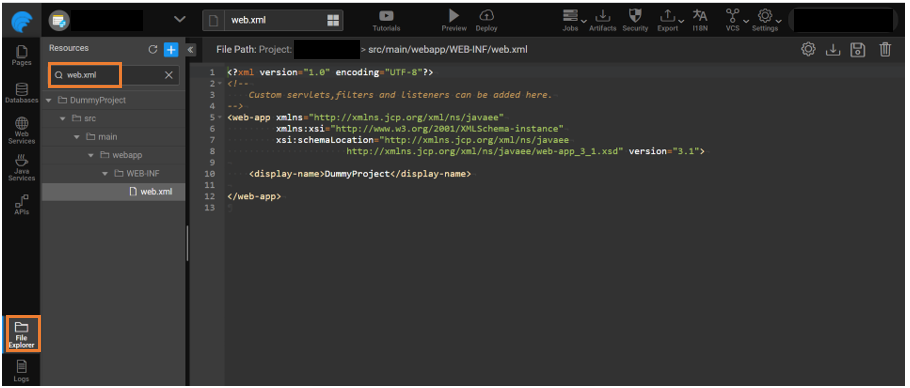Click the Deploy cloud icon
This screenshot has width=910, height=388.
tap(486, 20)
